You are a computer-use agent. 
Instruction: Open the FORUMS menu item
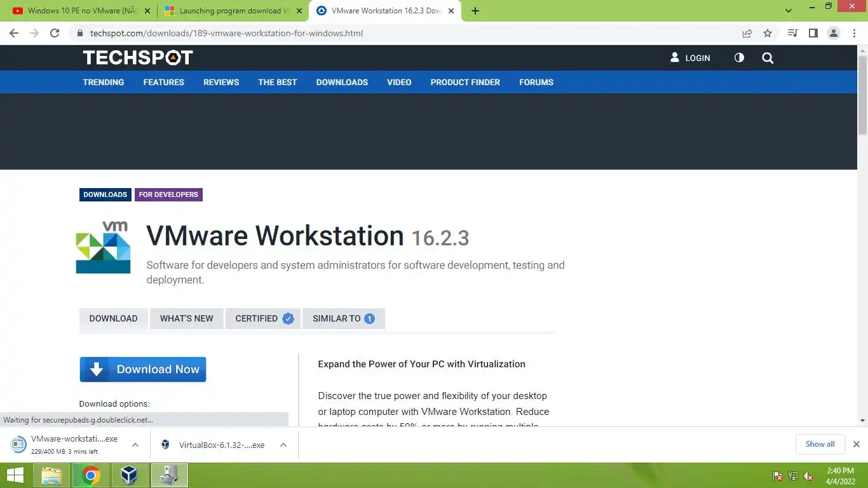[536, 82]
